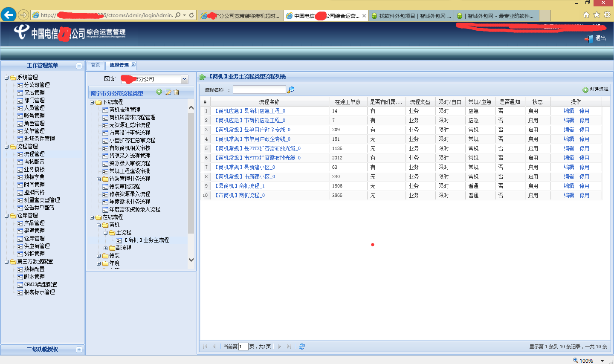This screenshot has height=364, width=614.
Task: Go to last page with pager icon
Action: click(x=289, y=347)
